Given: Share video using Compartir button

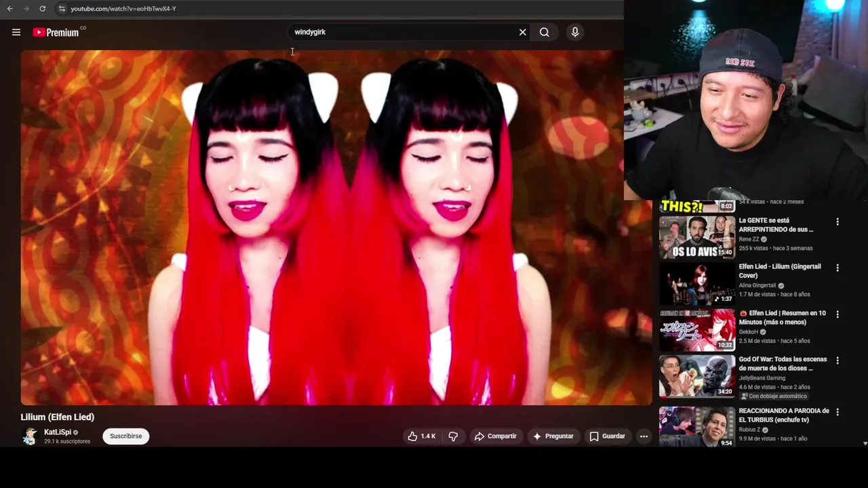Looking at the screenshot, I should [496, 436].
